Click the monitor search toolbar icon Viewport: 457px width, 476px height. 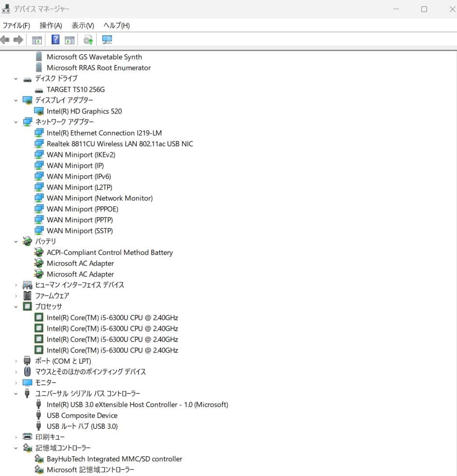[106, 39]
